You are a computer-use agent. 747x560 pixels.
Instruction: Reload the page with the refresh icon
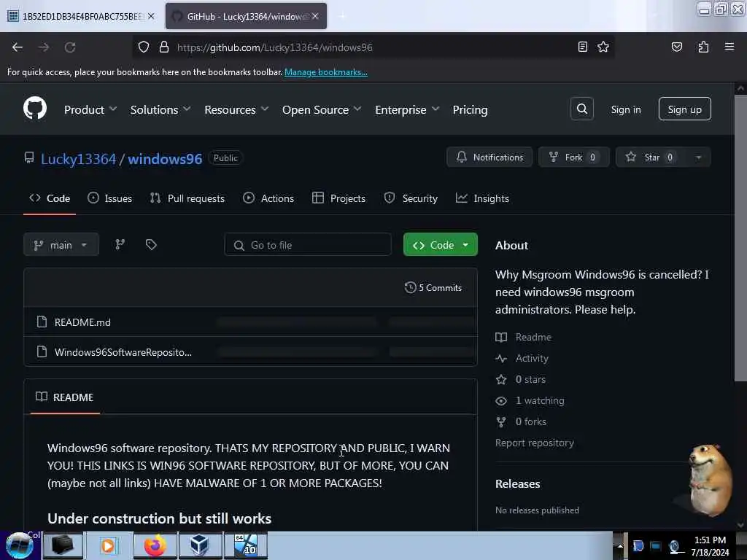[70, 47]
